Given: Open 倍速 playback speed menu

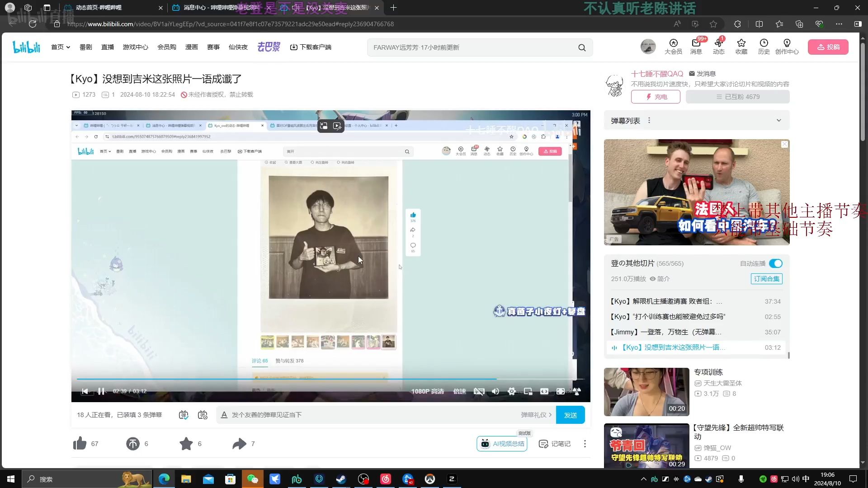Looking at the screenshot, I should coord(459,391).
